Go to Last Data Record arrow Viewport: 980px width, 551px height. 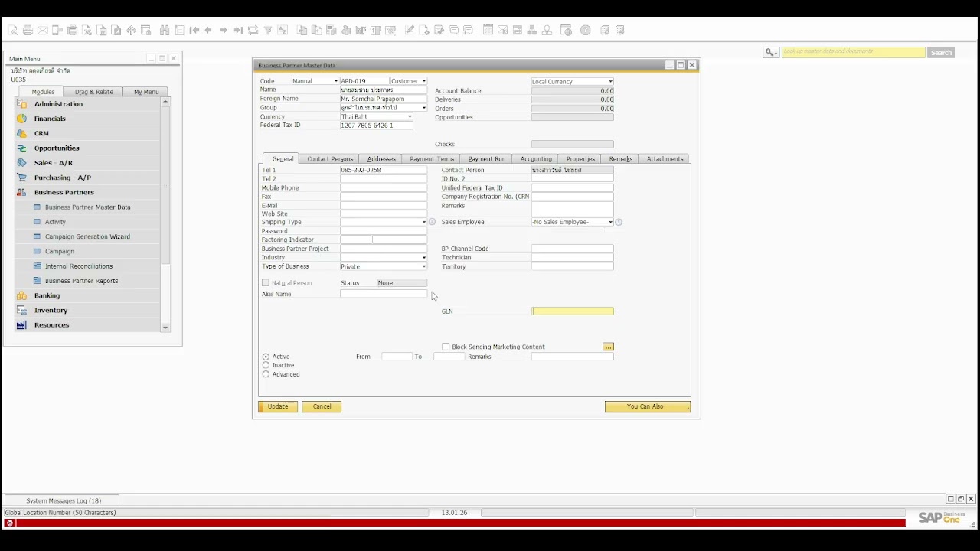pos(238,31)
